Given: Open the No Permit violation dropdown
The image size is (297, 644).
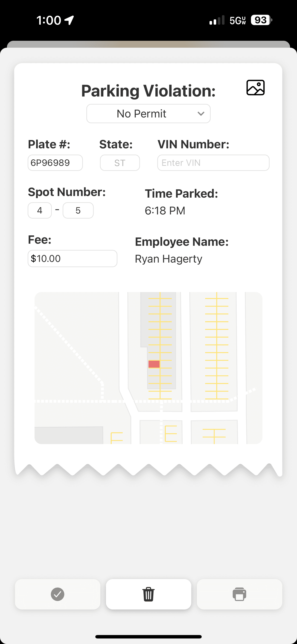Looking at the screenshot, I should [x=142, y=114].
